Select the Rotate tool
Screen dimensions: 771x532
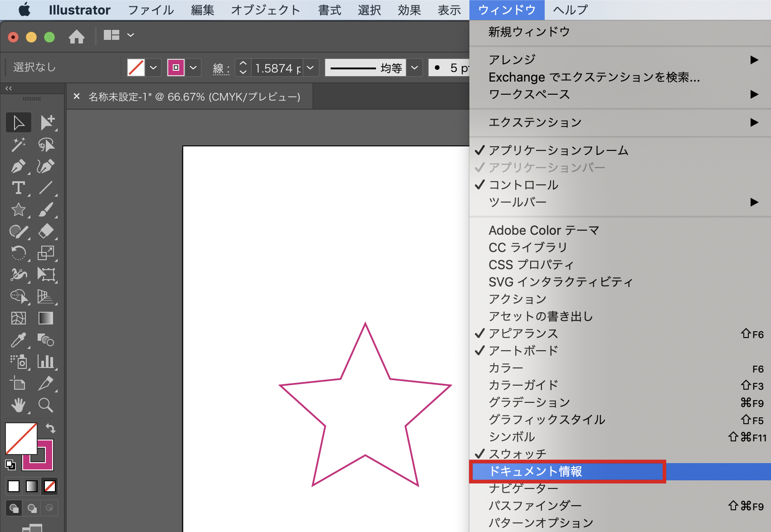point(18,253)
